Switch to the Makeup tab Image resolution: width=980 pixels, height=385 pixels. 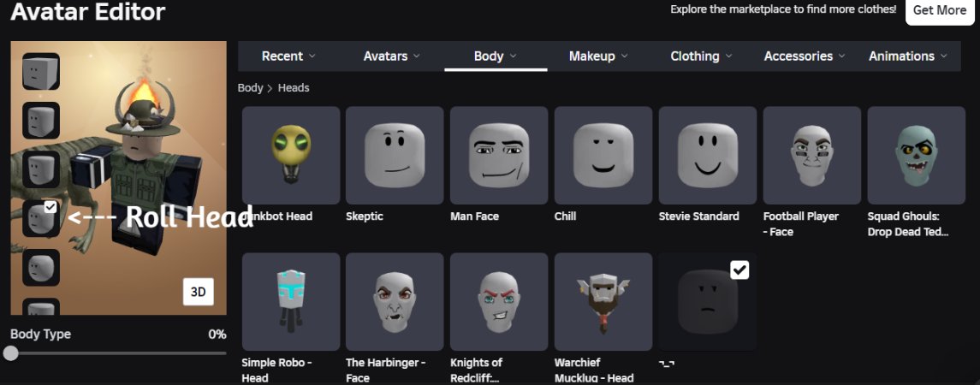pyautogui.click(x=599, y=56)
